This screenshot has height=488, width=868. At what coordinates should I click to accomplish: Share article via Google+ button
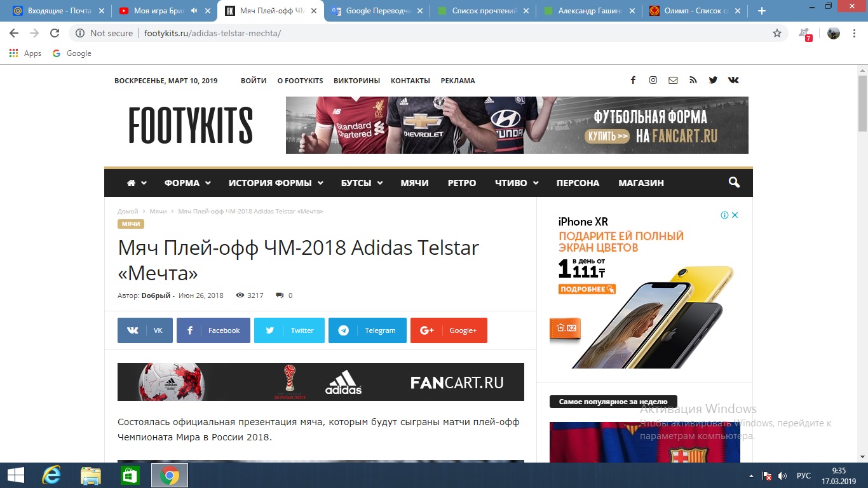click(449, 330)
